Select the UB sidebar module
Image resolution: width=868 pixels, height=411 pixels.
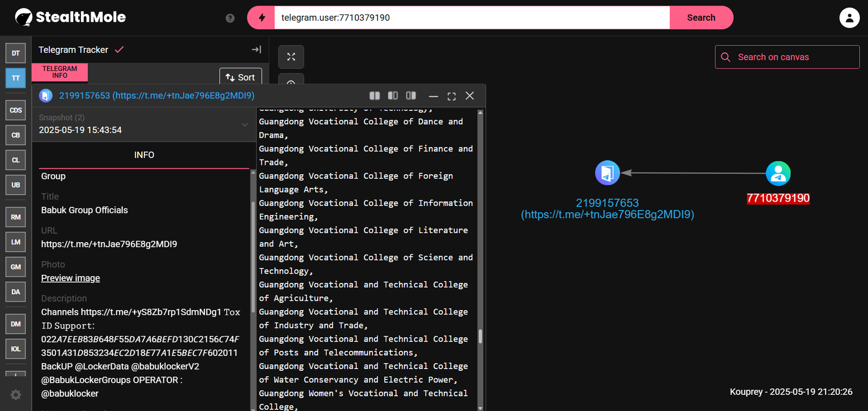click(16, 185)
